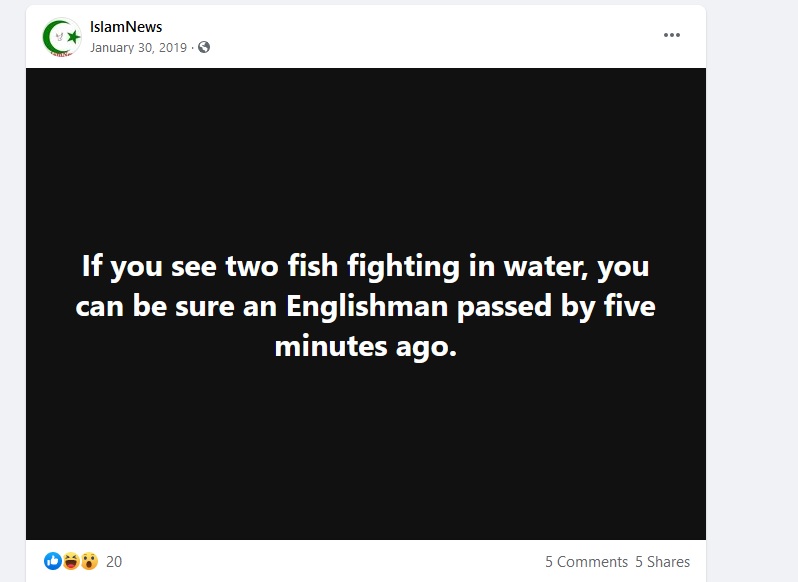This screenshot has height=582, width=798.
Task: Click the Wow surprised reaction icon
Action: tap(88, 561)
